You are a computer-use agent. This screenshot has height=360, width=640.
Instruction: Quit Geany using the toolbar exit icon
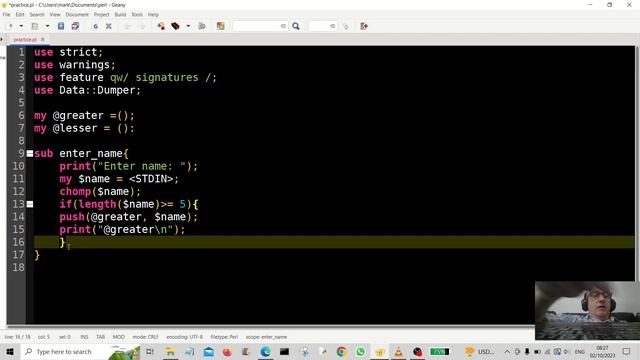(x=364, y=26)
